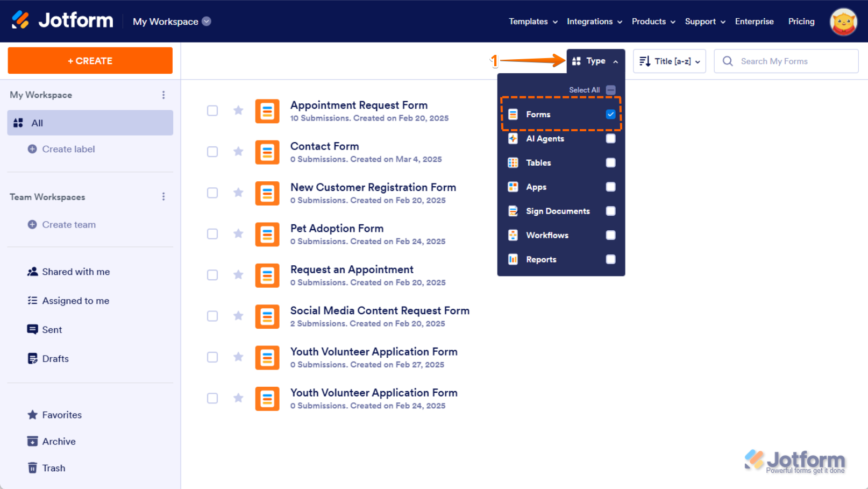Image resolution: width=868 pixels, height=489 pixels.
Task: Collapse the Type filter dropdown
Action: (616, 61)
